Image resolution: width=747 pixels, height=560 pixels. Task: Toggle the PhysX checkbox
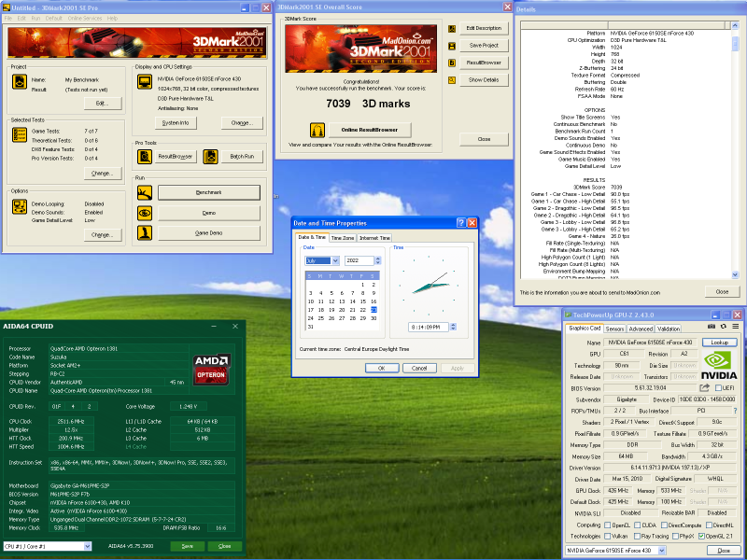pos(675,536)
